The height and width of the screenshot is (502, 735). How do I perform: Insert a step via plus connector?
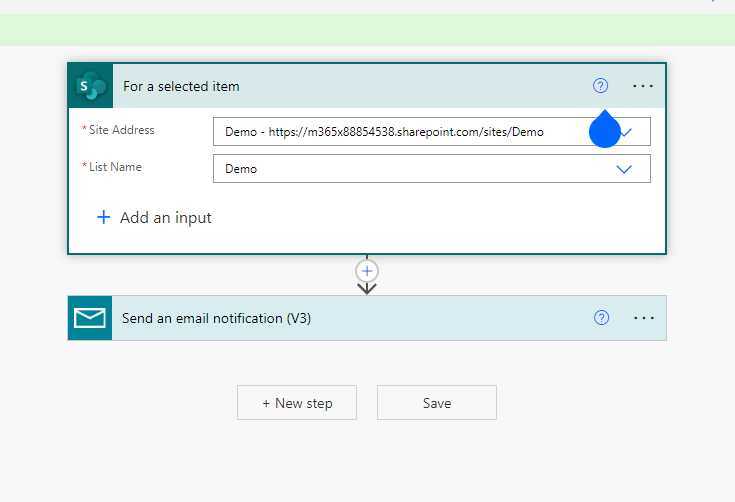(367, 271)
